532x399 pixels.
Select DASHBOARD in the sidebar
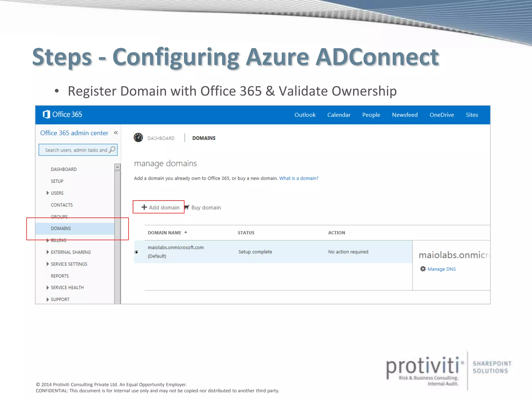tap(64, 169)
